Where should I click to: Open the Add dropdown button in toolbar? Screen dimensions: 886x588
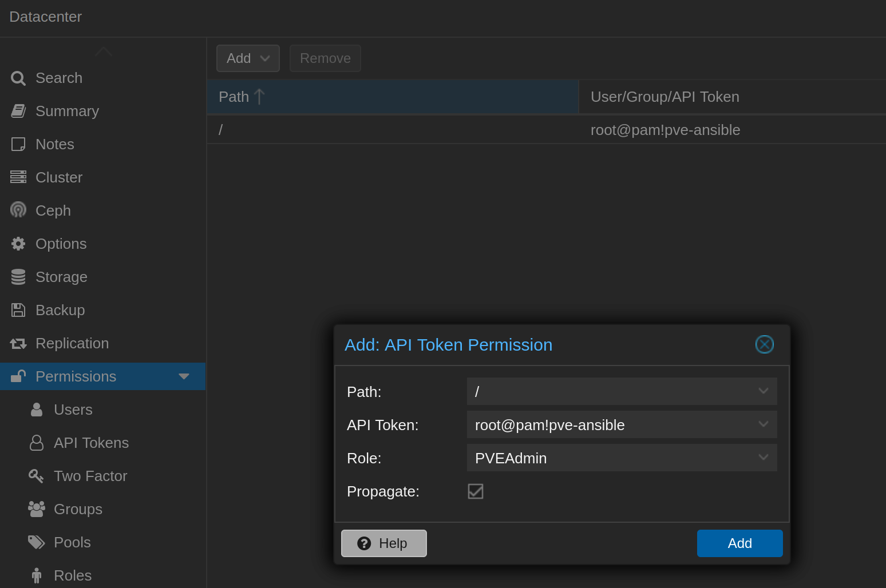248,58
